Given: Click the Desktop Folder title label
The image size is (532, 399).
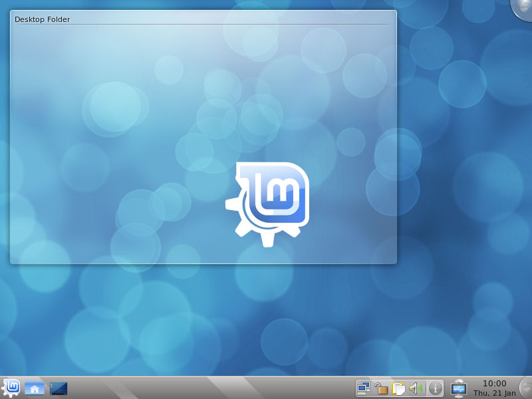Looking at the screenshot, I should coord(43,19).
